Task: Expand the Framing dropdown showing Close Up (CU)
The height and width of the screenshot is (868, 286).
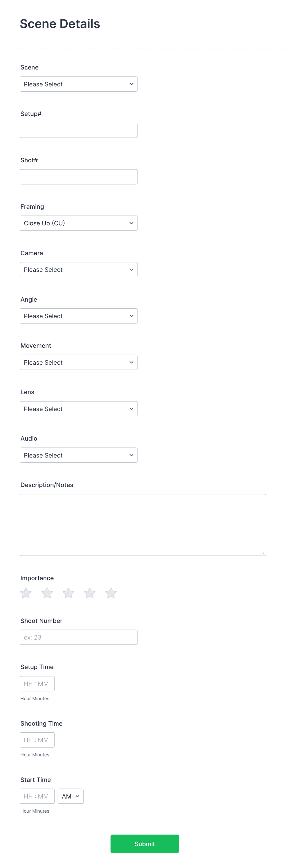Action: point(78,223)
